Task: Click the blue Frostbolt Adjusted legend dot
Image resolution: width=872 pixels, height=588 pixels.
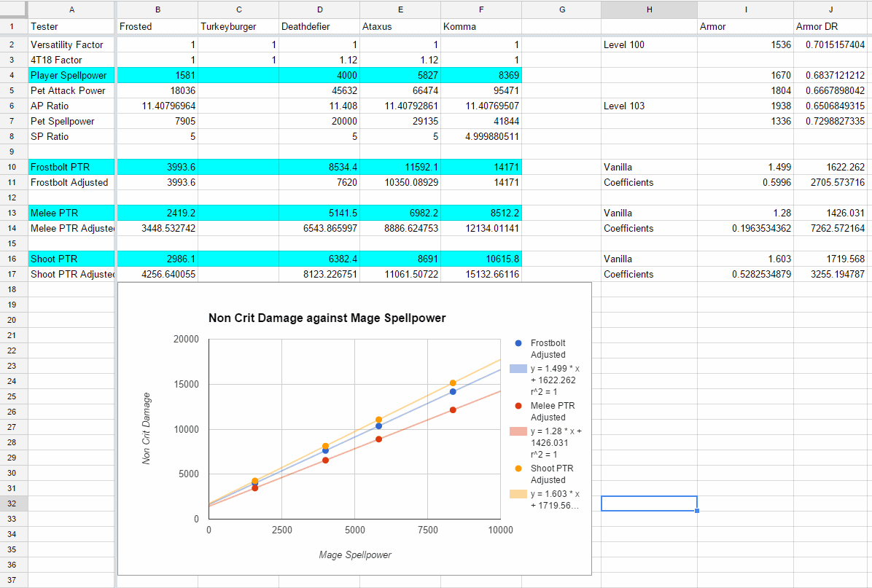Action: pos(518,343)
